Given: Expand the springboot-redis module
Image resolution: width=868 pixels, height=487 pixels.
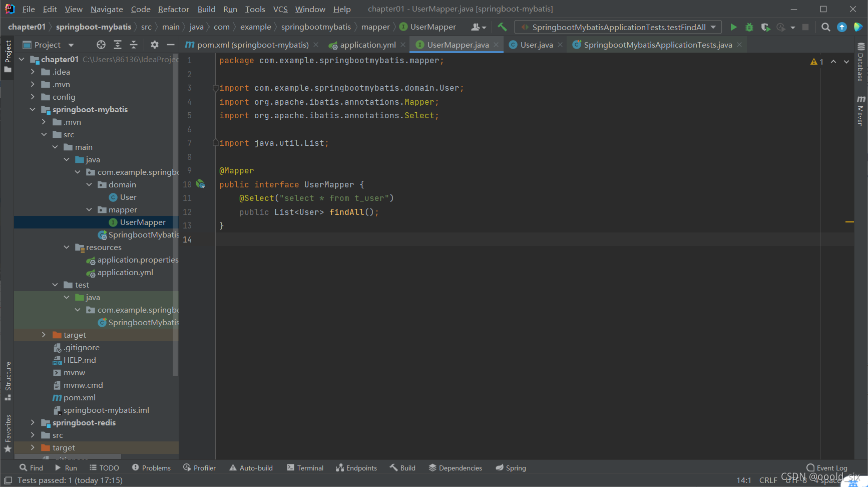Looking at the screenshot, I should click(33, 422).
